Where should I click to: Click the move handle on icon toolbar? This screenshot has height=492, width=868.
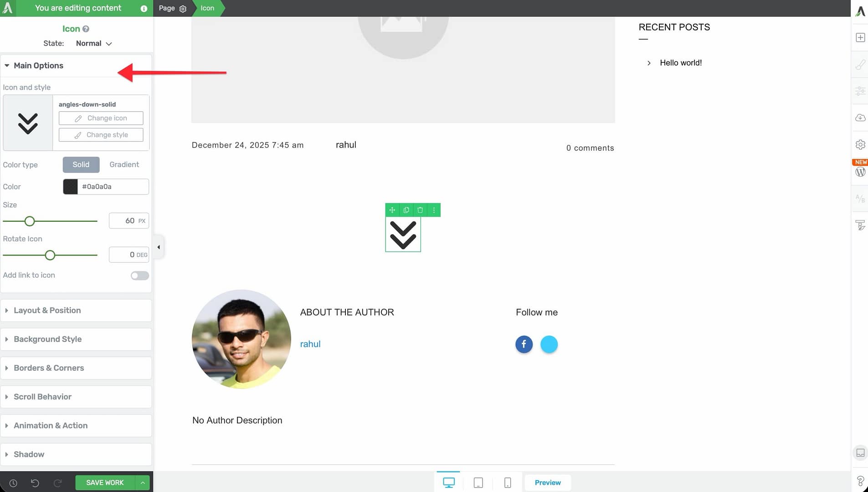tap(392, 210)
